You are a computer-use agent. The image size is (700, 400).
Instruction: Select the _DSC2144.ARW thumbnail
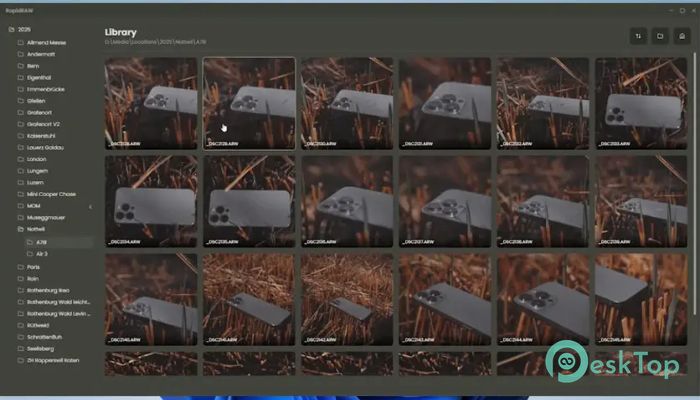[543, 300]
